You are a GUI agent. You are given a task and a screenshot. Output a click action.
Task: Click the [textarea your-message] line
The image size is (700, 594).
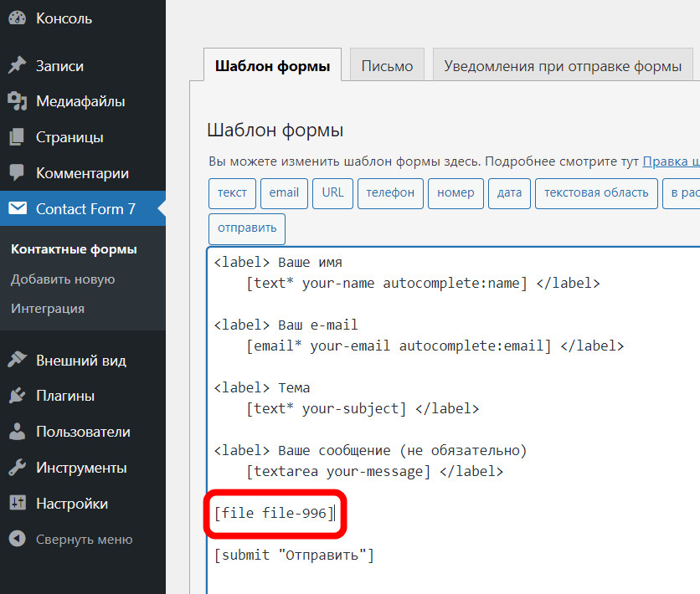pyautogui.click(x=374, y=471)
